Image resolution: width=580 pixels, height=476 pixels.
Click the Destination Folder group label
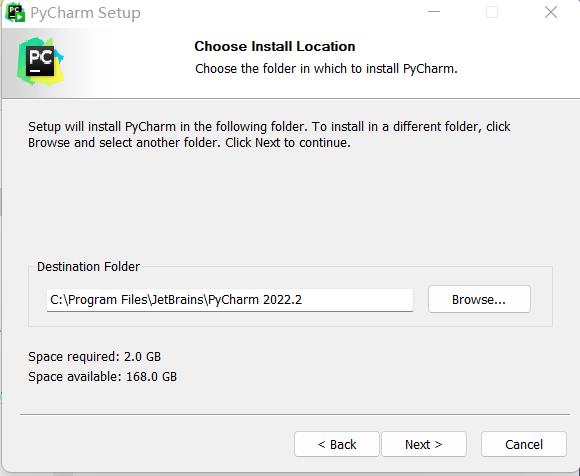coord(88,267)
